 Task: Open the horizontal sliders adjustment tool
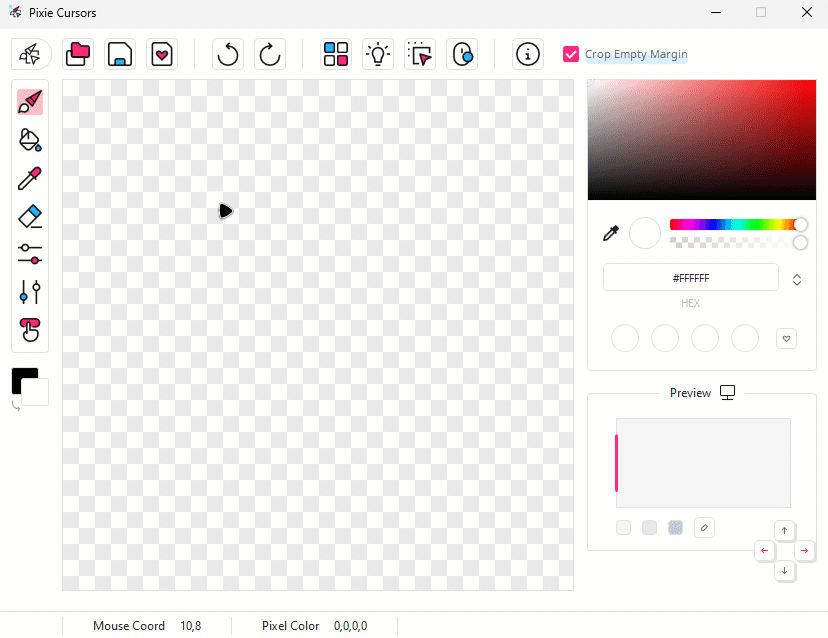click(30, 254)
